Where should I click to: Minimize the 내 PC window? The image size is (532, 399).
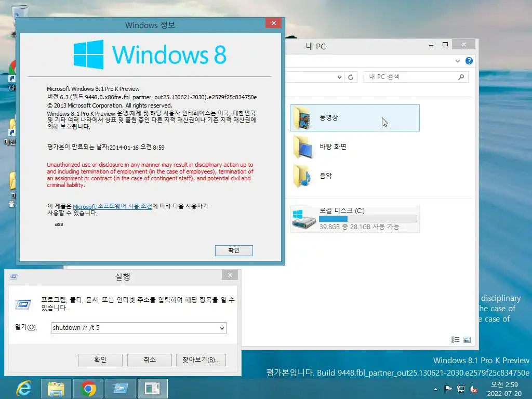click(431, 45)
